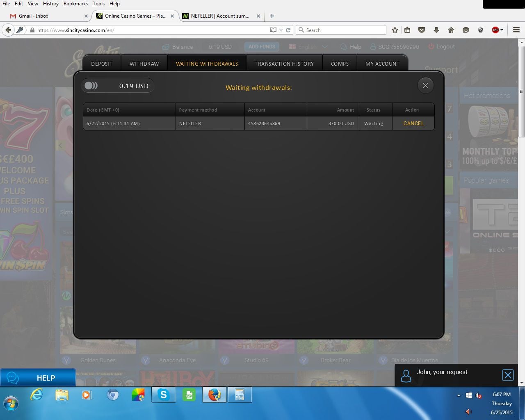Open Reader View from the address bar
The height and width of the screenshot is (420, 525).
pos(273,30)
